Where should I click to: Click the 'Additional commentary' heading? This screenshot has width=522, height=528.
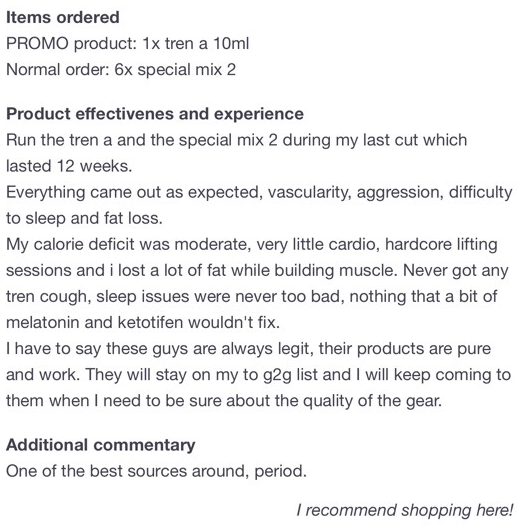click(x=101, y=445)
